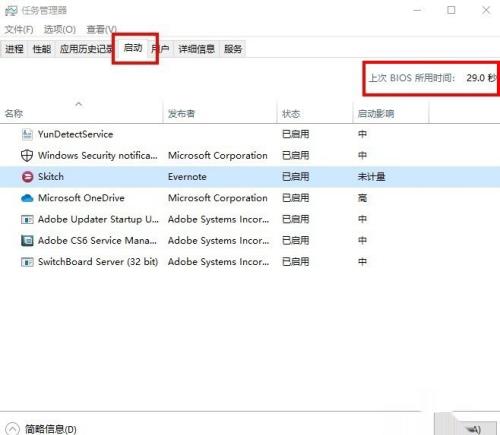500x435 pixels.
Task: Click the 简略信息(D) label
Action: coord(51,429)
